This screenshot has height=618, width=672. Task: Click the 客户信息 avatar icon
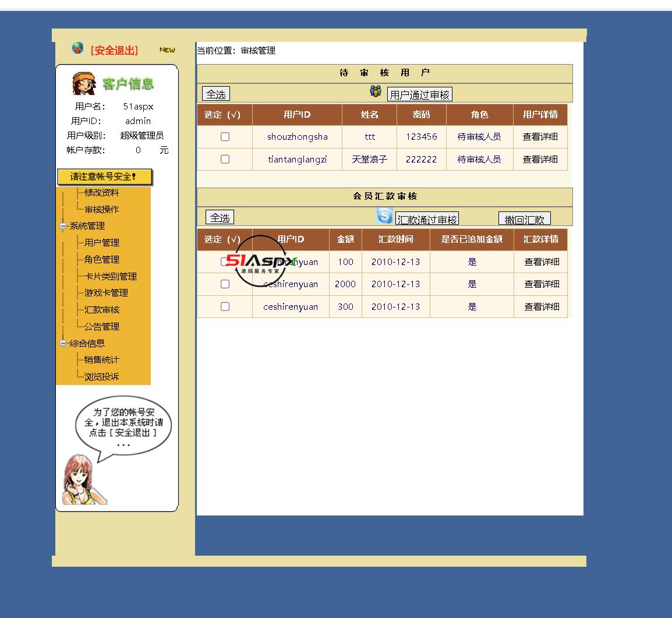(84, 83)
